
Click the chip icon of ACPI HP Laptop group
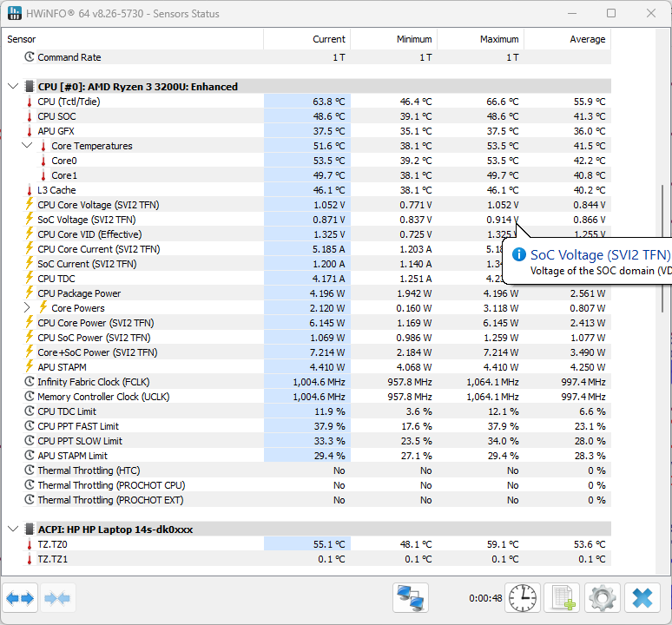[x=30, y=530]
